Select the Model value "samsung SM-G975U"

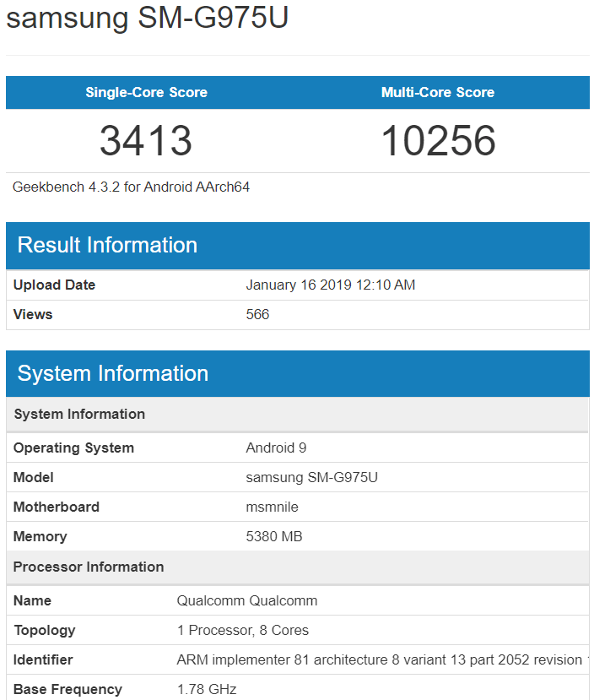pyautogui.click(x=311, y=477)
